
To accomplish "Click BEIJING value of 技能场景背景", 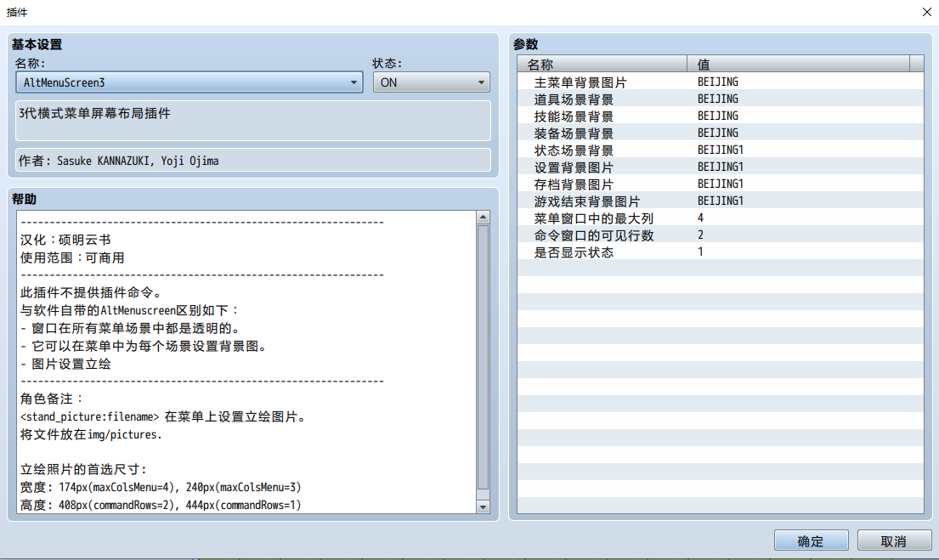I will (x=717, y=116).
